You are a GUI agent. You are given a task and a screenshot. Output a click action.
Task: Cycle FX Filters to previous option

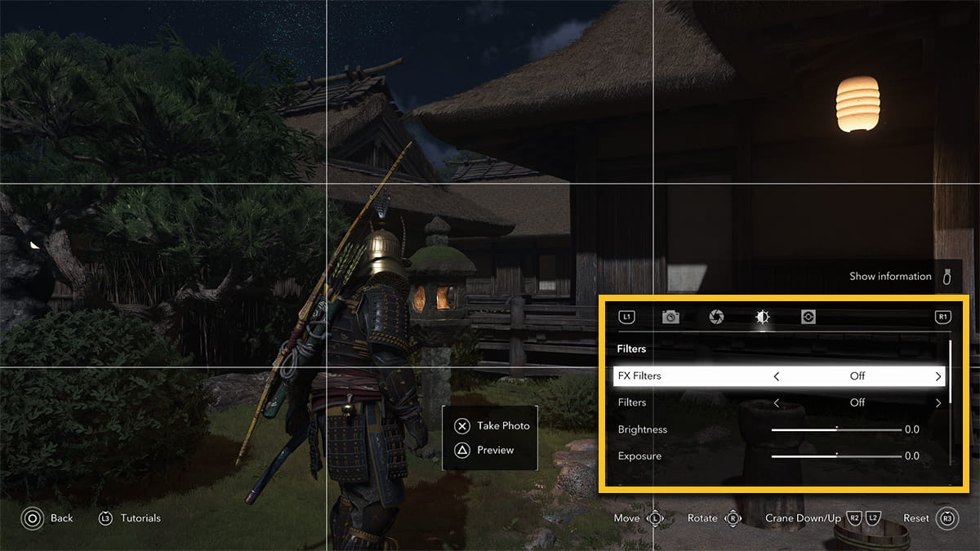pyautogui.click(x=776, y=376)
